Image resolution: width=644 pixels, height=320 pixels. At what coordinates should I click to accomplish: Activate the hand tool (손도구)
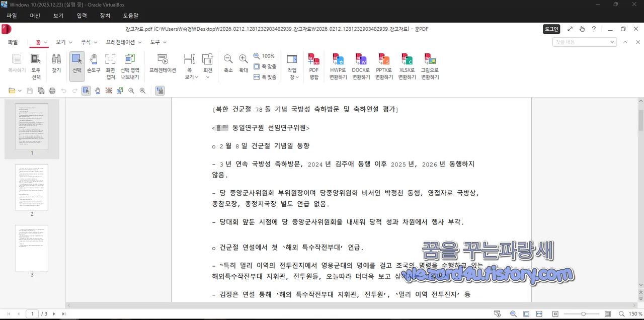pyautogui.click(x=93, y=65)
